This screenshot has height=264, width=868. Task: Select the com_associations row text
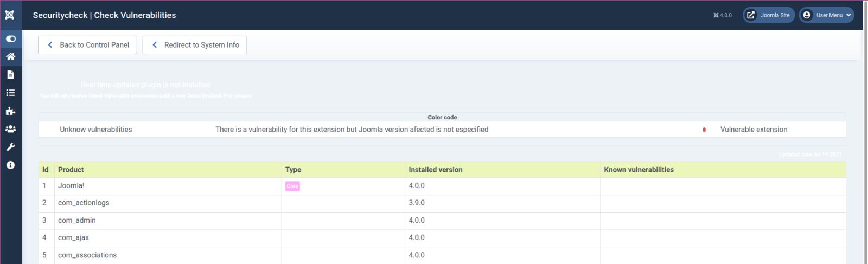[x=87, y=255]
